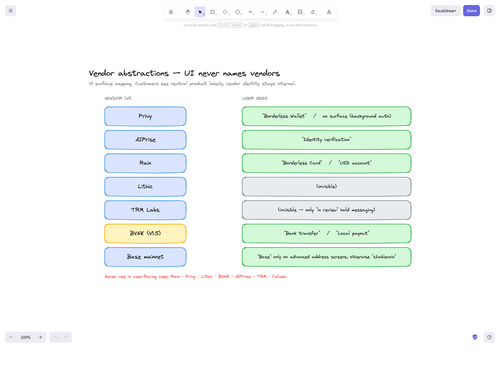Select the 'Vendor abstractions' title text
Viewport: 500px width, 375px height.
(184, 73)
